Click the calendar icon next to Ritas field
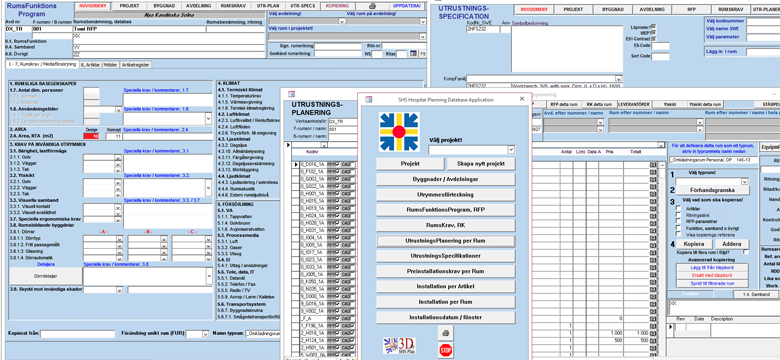This screenshot has height=360, width=780. pyautogui.click(x=413, y=54)
